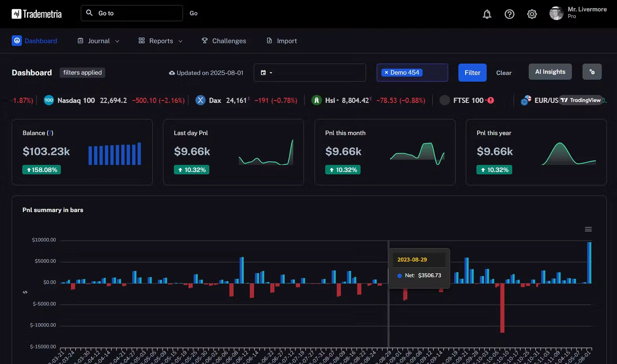Click the Last day Pnl sparkline
The image size is (617, 364).
coord(266,152)
